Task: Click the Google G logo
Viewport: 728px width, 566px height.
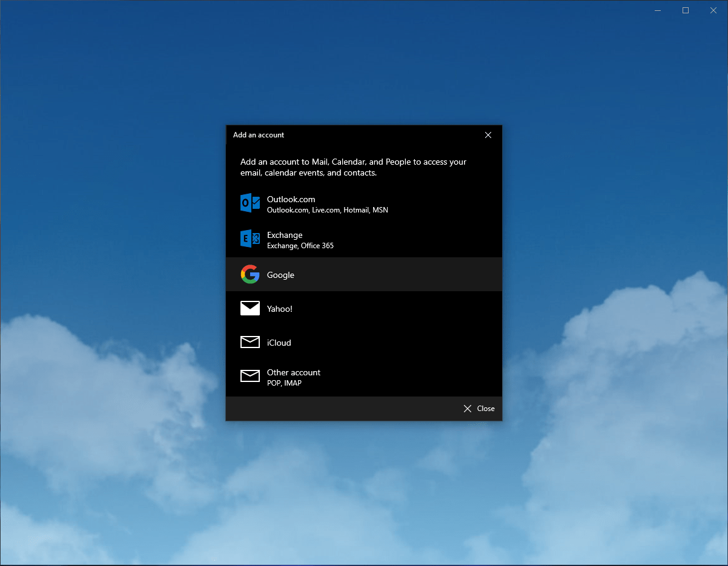Action: (250, 274)
